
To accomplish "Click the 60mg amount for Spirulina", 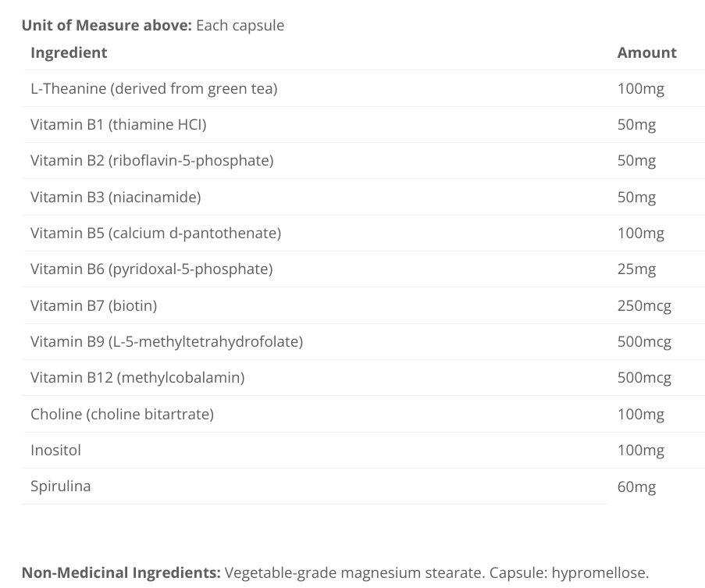I will click(636, 487).
